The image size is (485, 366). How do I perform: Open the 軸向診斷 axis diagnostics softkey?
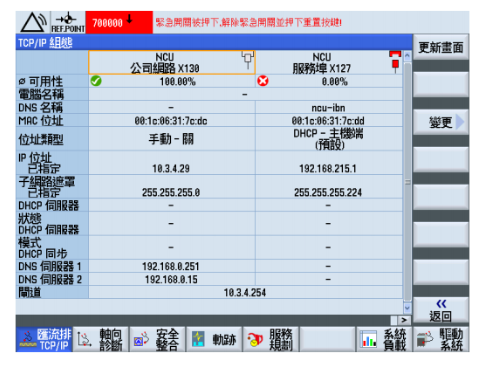pos(101,339)
